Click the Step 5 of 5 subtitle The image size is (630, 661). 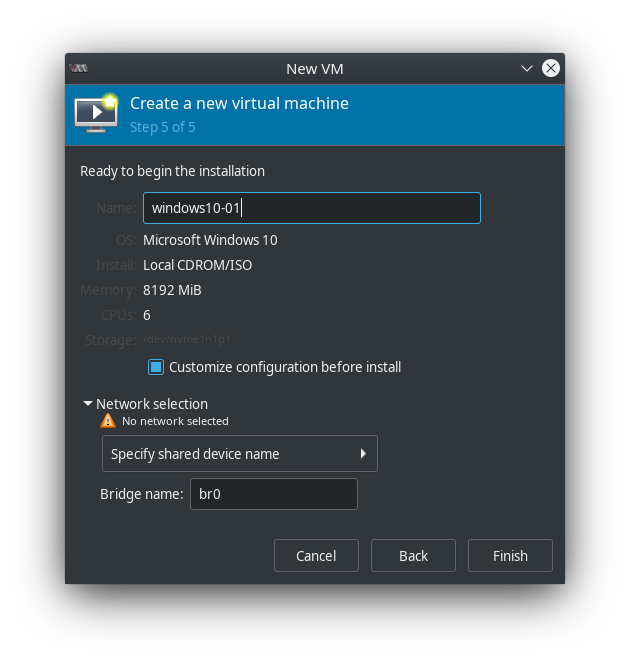[x=162, y=127]
